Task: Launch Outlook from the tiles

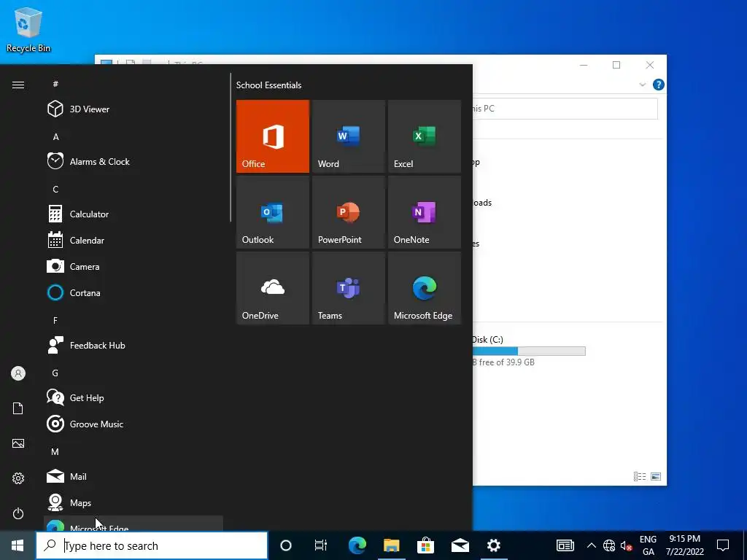Action: point(273,212)
